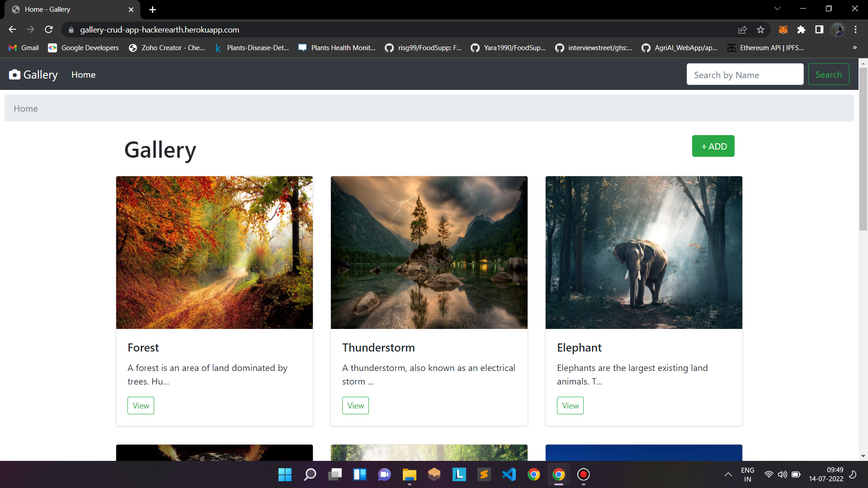This screenshot has width=868, height=488.
Task: Reload the current page
Action: coord(48,29)
